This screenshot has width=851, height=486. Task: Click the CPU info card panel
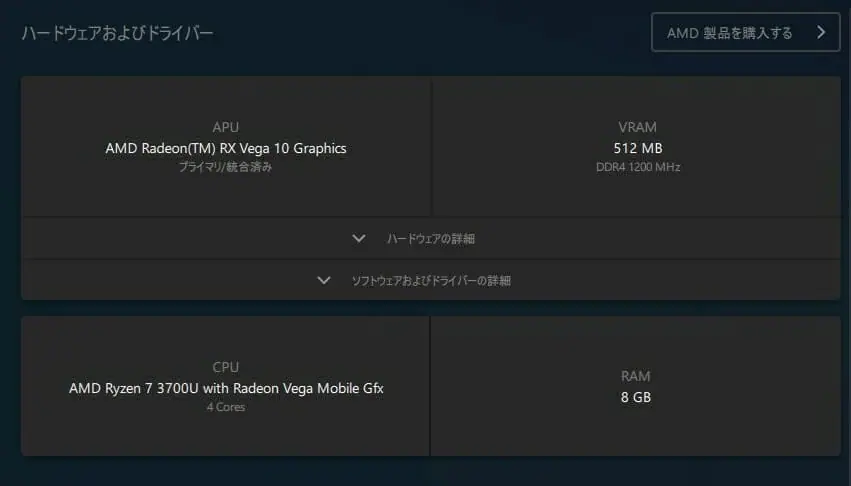click(225, 386)
